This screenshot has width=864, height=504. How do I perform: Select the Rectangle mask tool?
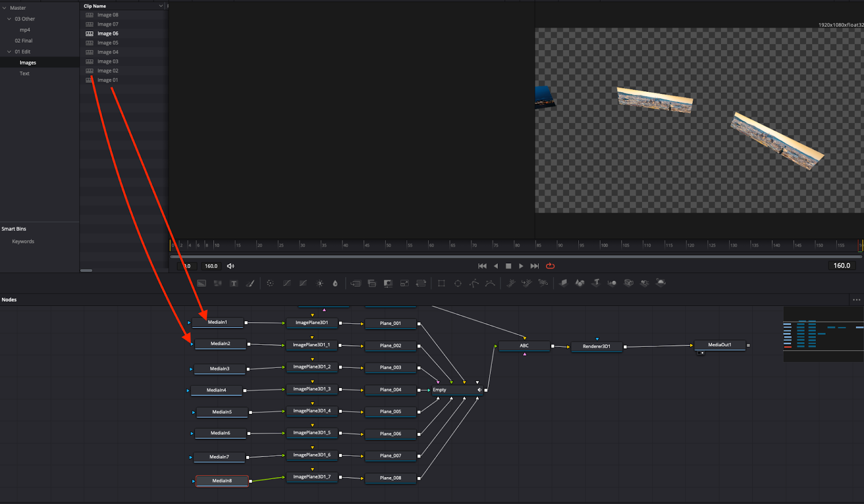pos(441,283)
